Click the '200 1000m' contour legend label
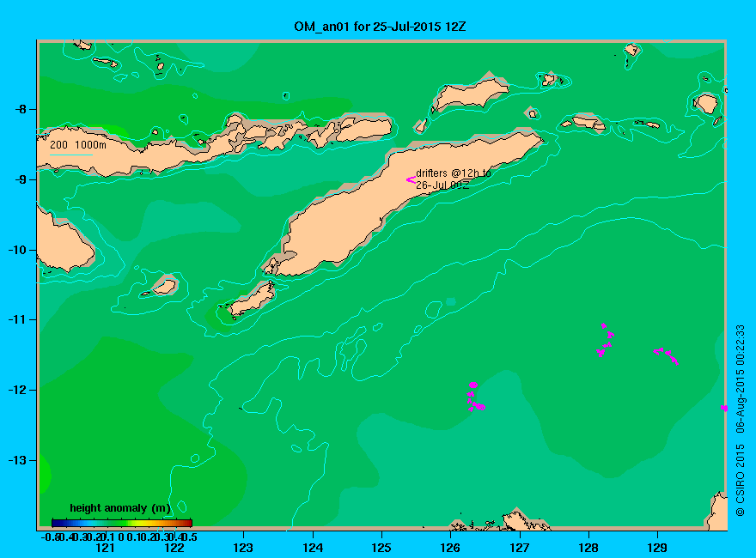 click(x=78, y=144)
